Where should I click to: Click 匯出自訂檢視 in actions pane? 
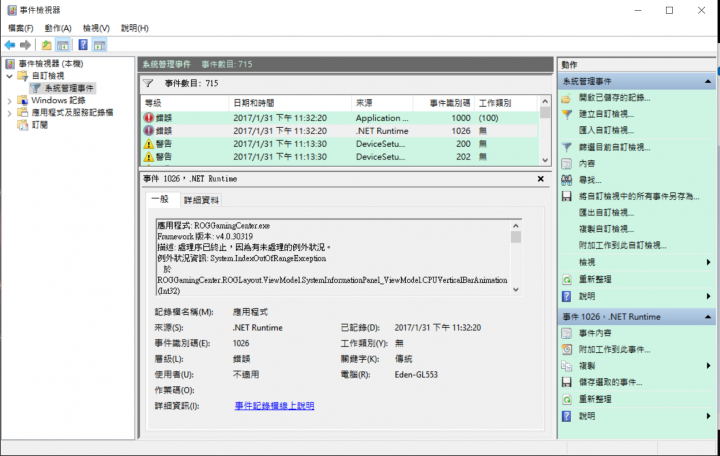click(x=606, y=213)
